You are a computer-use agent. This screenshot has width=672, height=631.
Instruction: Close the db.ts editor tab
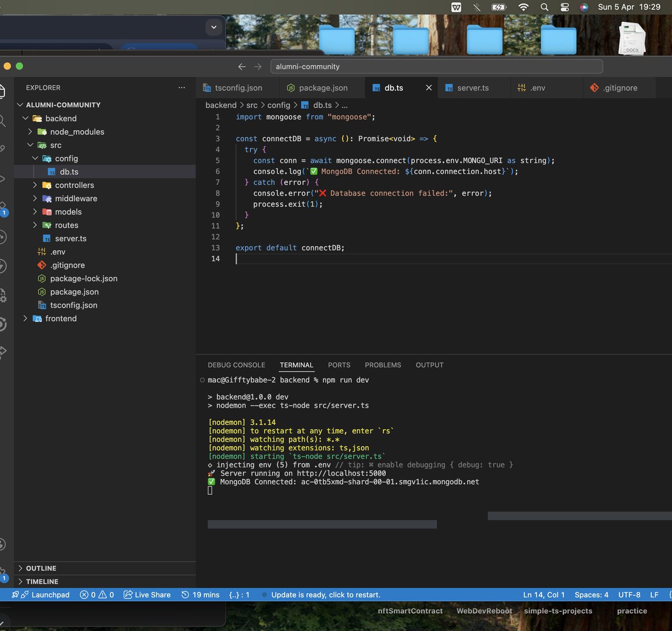[429, 88]
